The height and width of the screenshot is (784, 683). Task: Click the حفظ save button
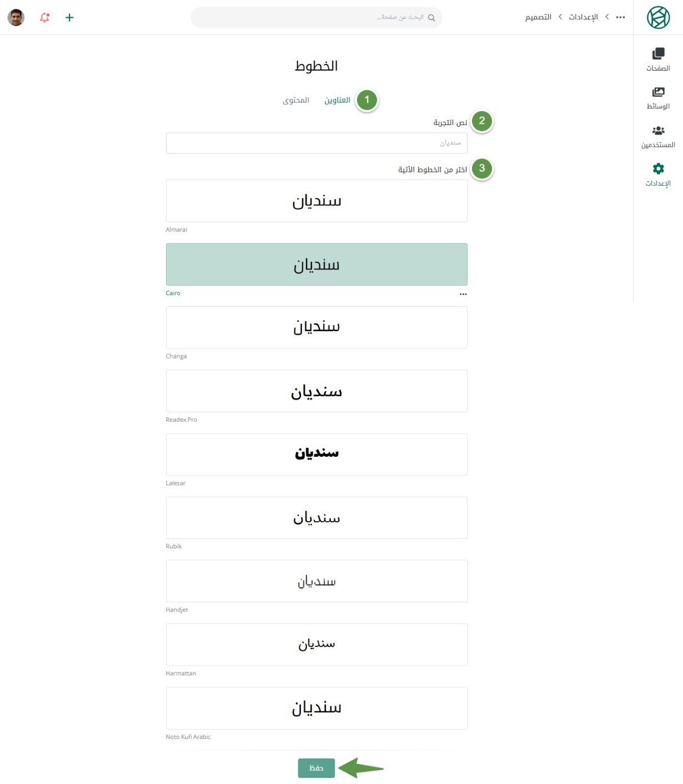[x=317, y=768]
